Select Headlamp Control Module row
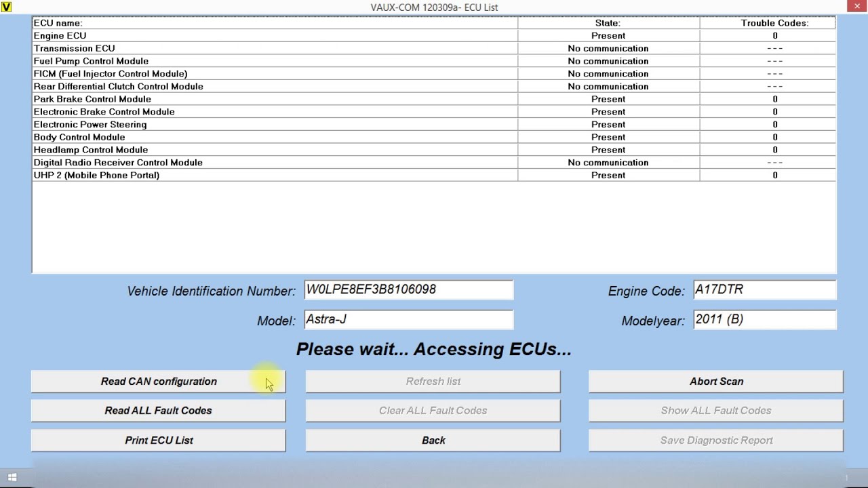 [434, 150]
